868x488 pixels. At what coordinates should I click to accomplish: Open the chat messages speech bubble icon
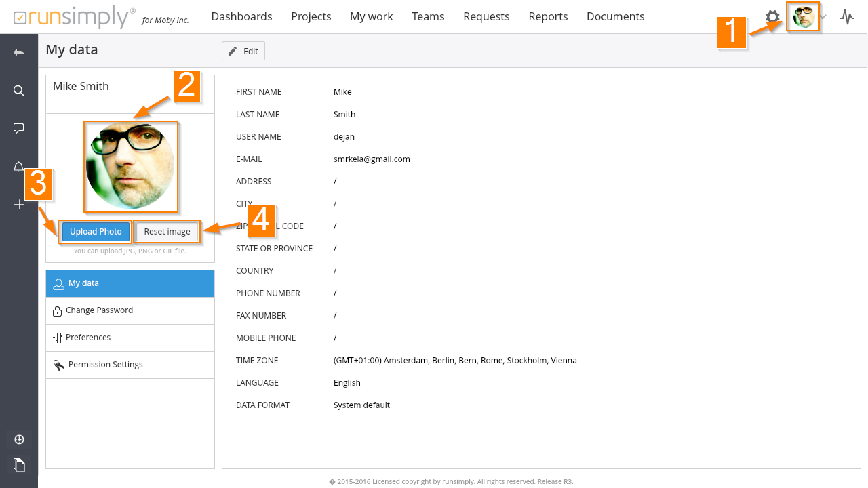coord(19,128)
